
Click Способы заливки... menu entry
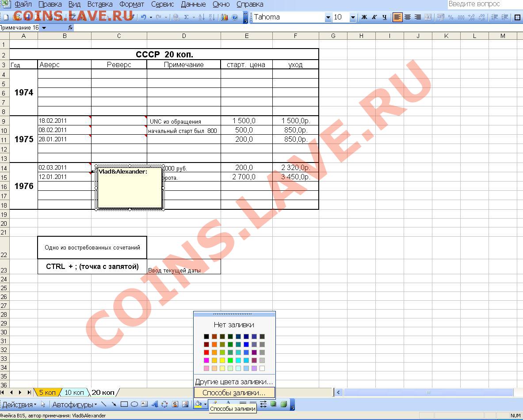click(234, 393)
